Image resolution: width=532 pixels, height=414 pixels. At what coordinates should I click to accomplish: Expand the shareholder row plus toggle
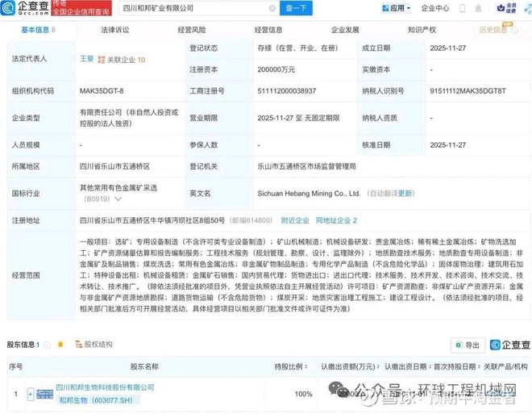click(30, 394)
